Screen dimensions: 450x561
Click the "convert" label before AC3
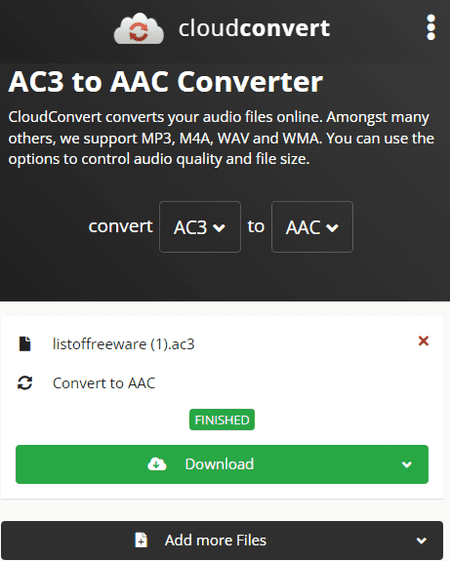coord(121,226)
